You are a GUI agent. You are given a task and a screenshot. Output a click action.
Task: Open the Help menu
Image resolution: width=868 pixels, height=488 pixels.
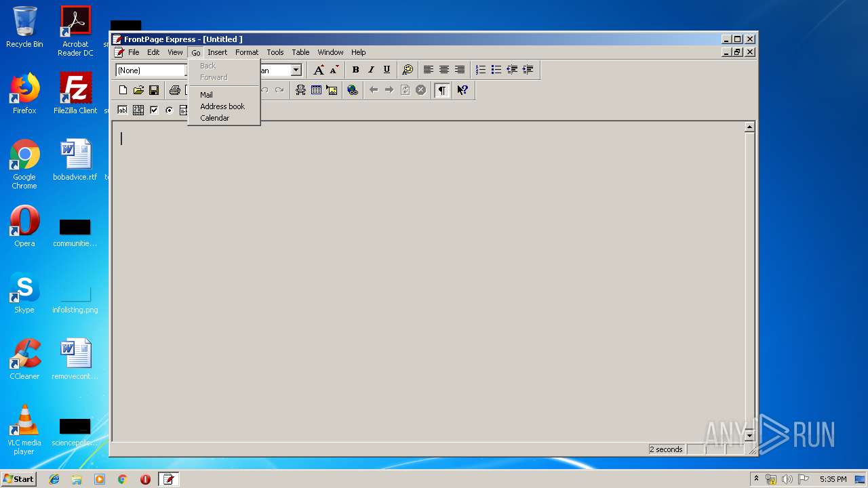[x=358, y=52]
